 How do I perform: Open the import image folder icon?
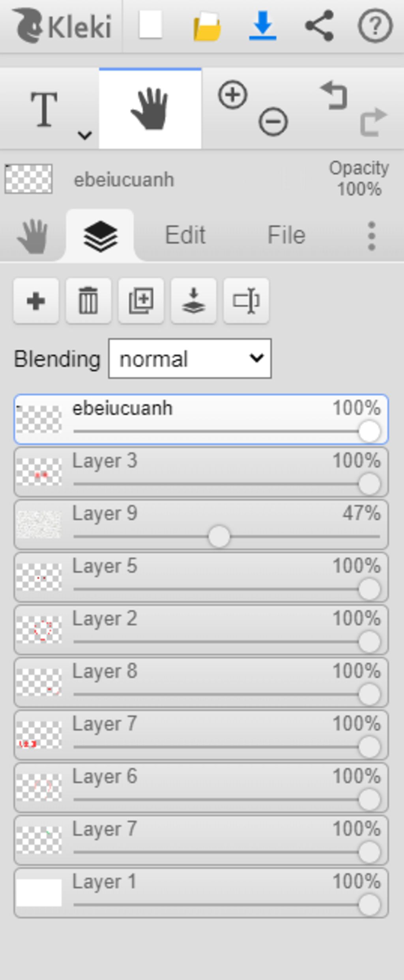207,26
